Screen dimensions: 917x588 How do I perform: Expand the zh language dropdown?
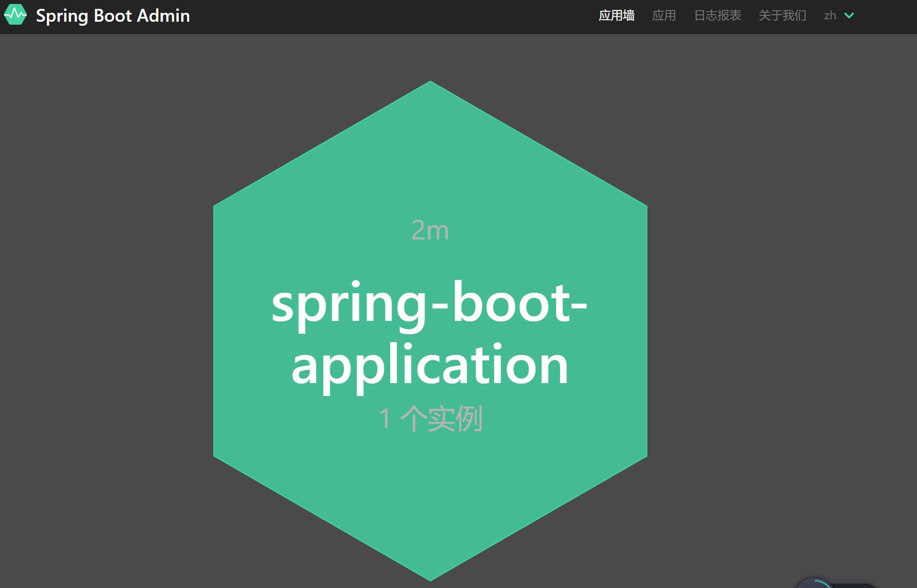click(x=838, y=16)
